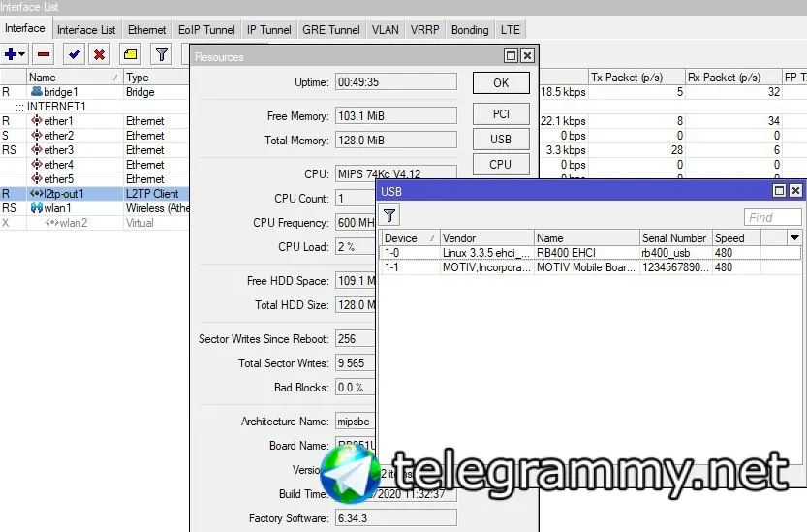The width and height of the screenshot is (807, 532).
Task: Switch to the Interface tab
Action: tap(25, 28)
